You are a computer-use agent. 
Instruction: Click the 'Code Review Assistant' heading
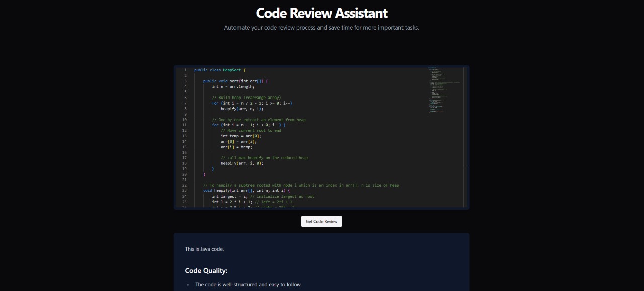coord(321,13)
